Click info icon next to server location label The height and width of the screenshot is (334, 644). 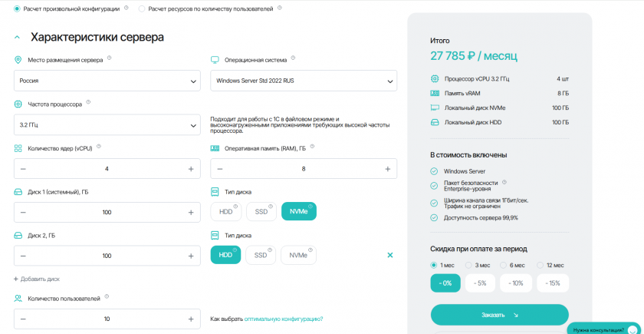click(x=109, y=58)
